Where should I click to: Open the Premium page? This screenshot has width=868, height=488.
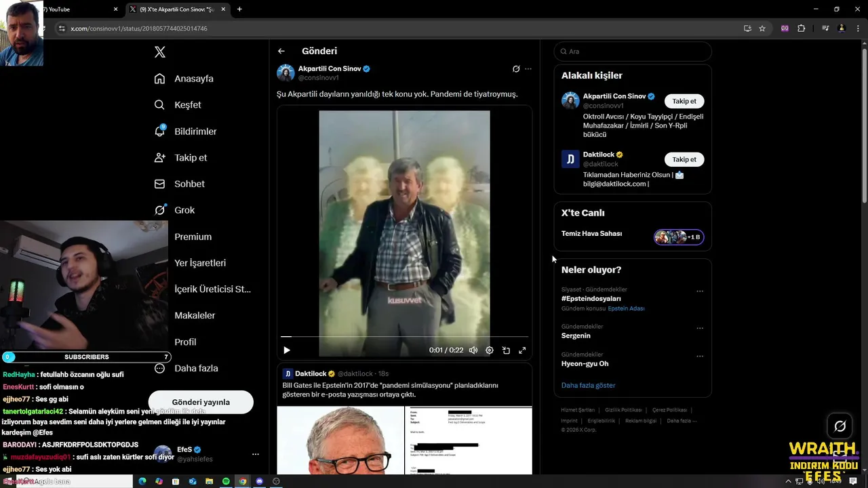(x=193, y=237)
